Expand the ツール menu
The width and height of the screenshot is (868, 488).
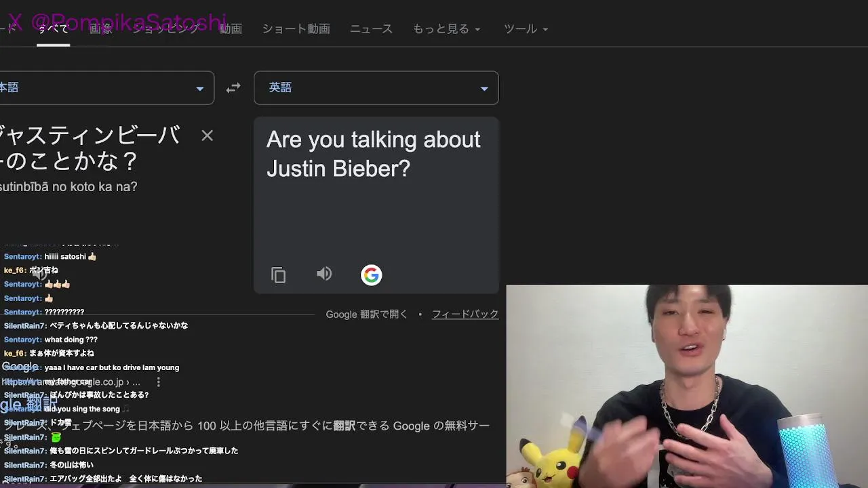coord(526,29)
